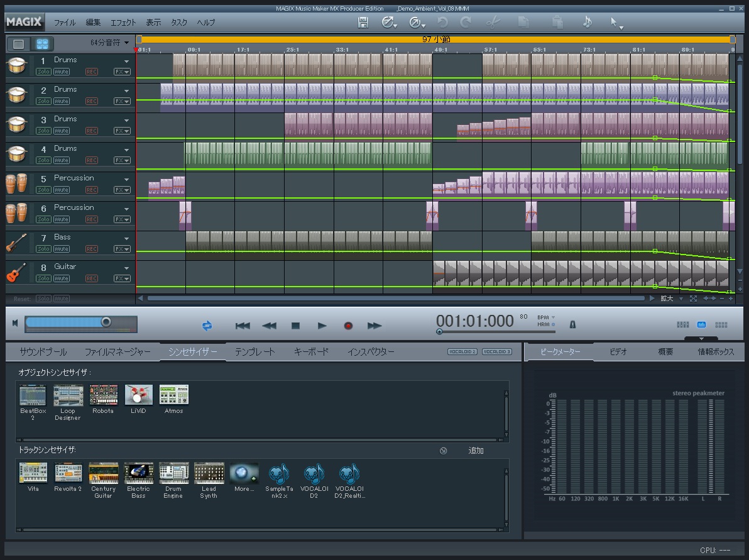Click the scissors Cut icon
This screenshot has height=560, width=749.
pos(493,22)
